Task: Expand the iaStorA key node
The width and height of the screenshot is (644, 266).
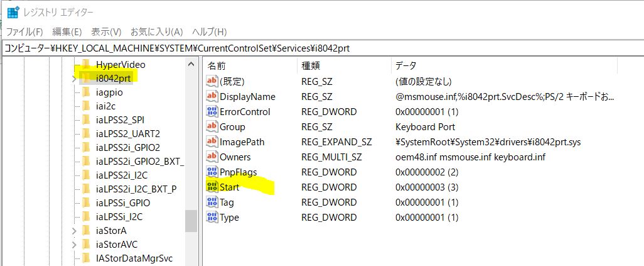Action: click(74, 230)
